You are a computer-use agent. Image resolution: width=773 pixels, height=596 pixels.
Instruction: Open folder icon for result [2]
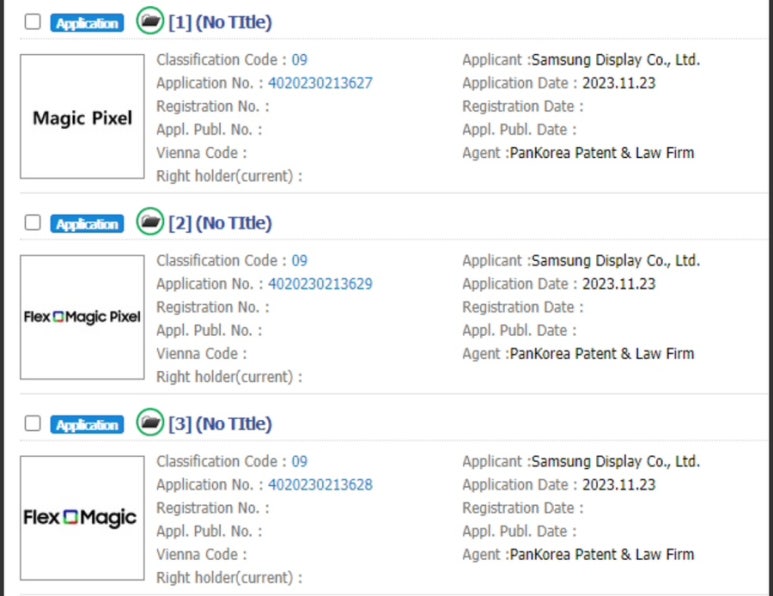(150, 221)
